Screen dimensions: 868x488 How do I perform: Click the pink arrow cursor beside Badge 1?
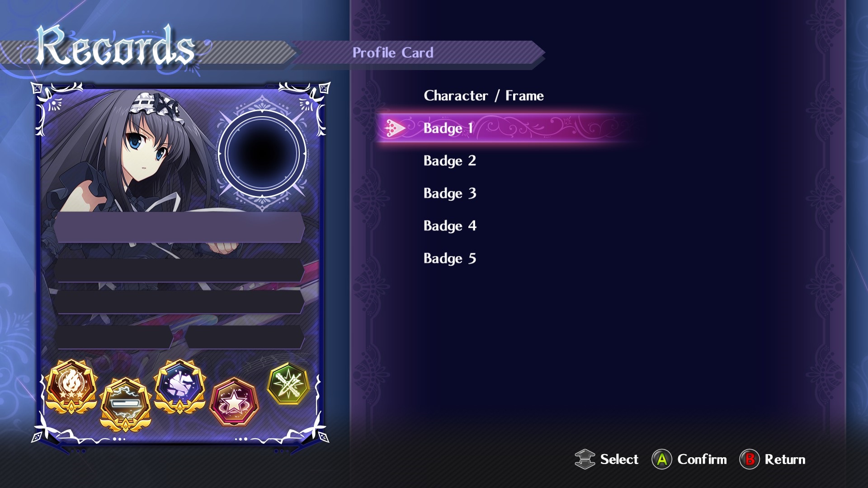[395, 128]
